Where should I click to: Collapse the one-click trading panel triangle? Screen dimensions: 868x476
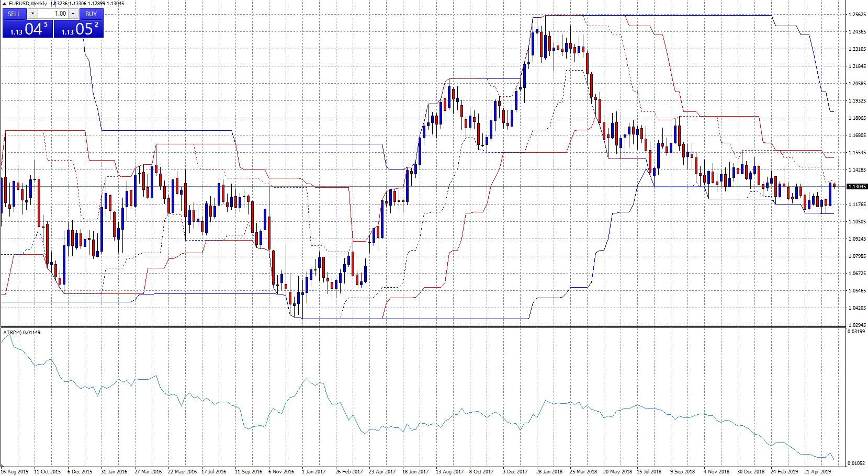pyautogui.click(x=4, y=4)
